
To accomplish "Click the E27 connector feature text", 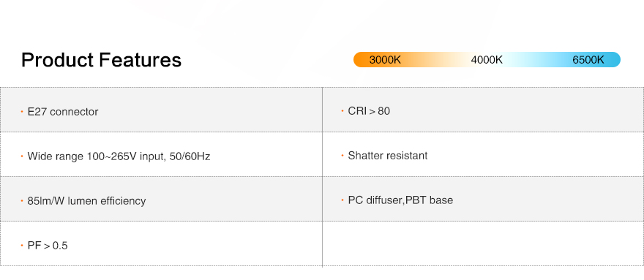I will tap(63, 112).
